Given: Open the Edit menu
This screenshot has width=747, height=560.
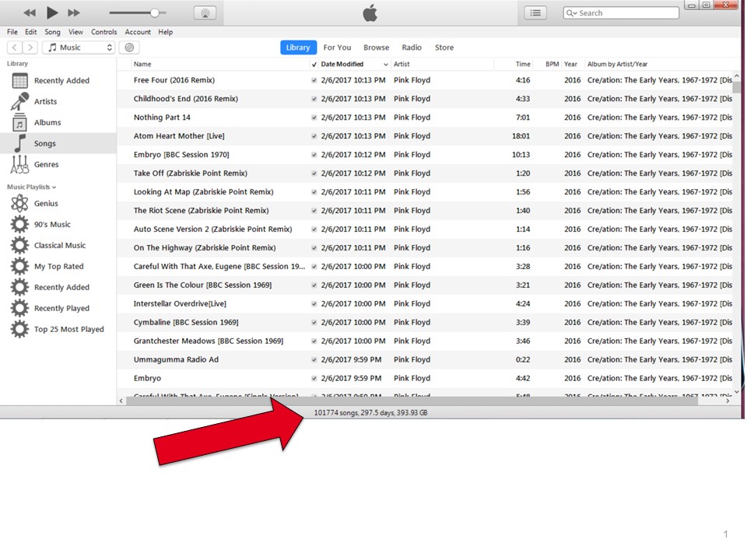Looking at the screenshot, I should (x=30, y=32).
